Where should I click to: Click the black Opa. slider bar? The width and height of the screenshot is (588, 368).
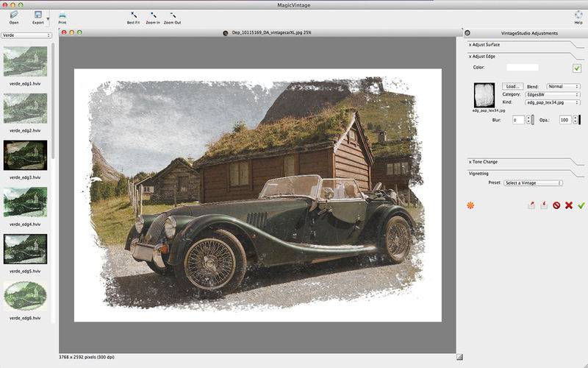580,120
